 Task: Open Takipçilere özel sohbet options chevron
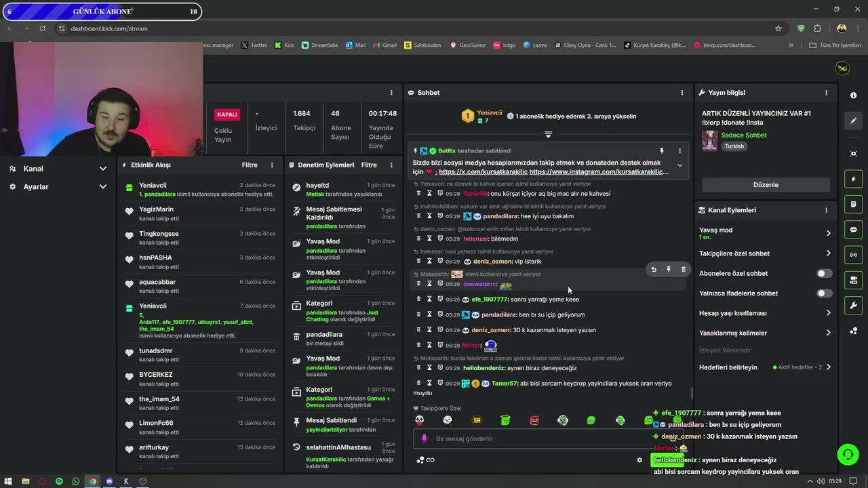tap(828, 253)
